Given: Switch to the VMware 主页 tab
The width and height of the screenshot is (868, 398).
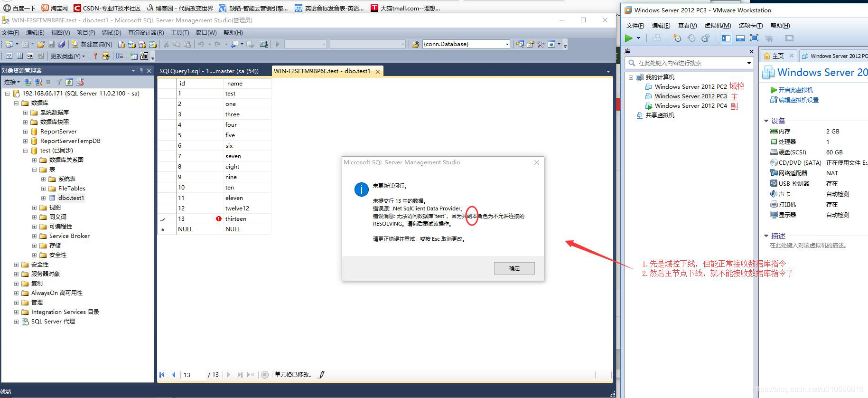Looking at the screenshot, I should point(778,56).
